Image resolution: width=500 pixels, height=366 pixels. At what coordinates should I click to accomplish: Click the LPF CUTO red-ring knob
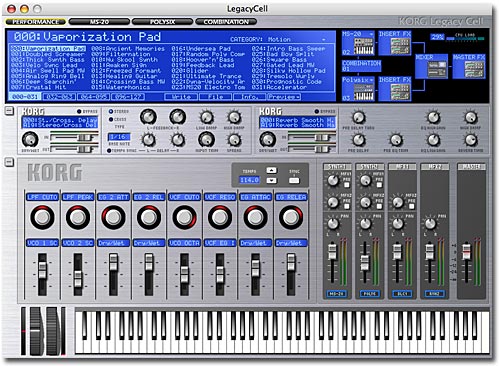[42, 217]
